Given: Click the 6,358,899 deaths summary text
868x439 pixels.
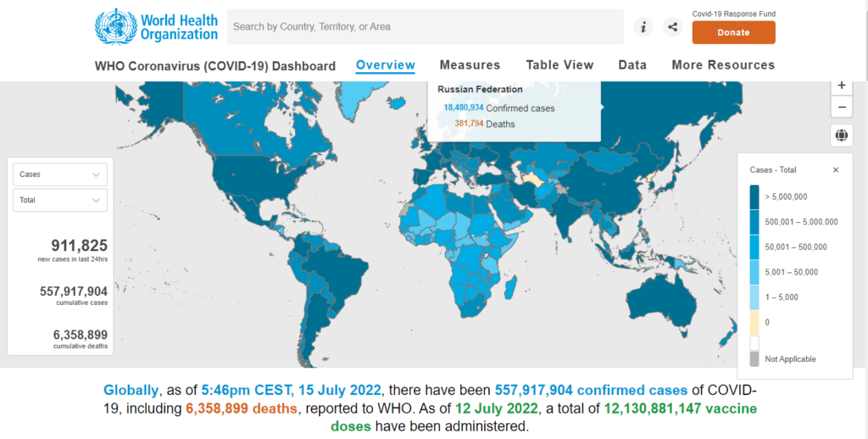Looking at the screenshot, I should [x=242, y=408].
